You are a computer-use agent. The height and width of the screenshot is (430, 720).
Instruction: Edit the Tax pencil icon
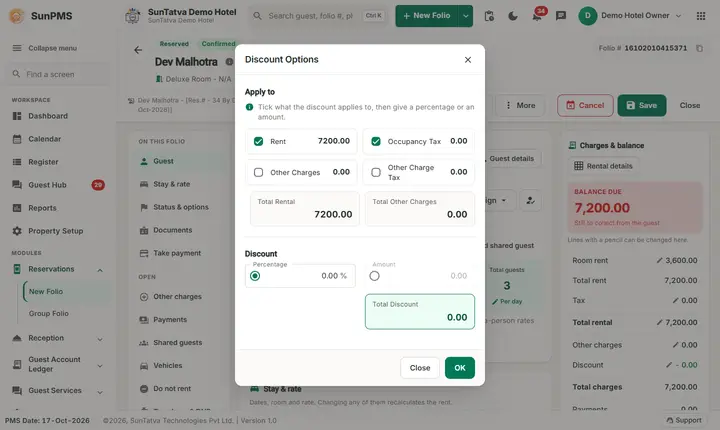675,300
